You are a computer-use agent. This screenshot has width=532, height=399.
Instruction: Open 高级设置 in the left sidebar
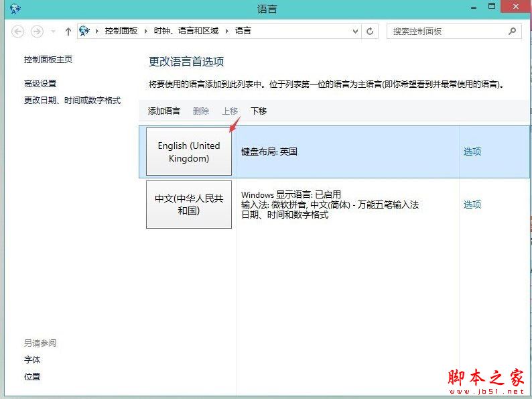tap(40, 84)
